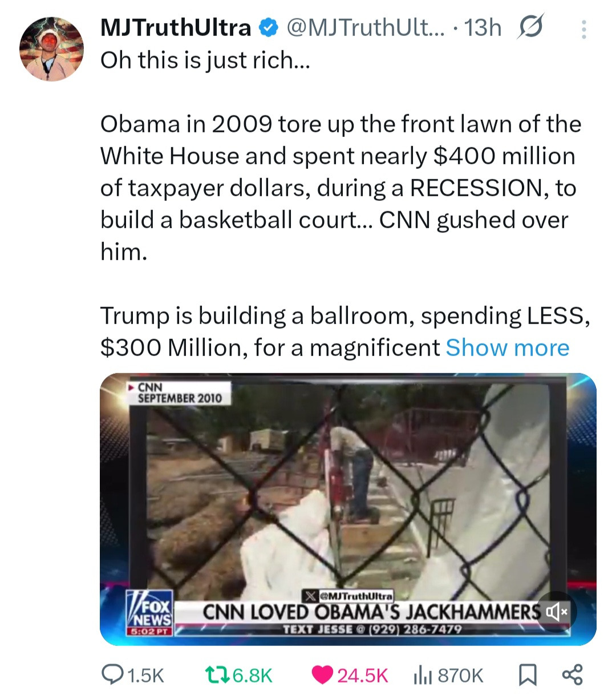
Task: Open the @MJTruthUlt... handle link
Action: click(x=367, y=27)
